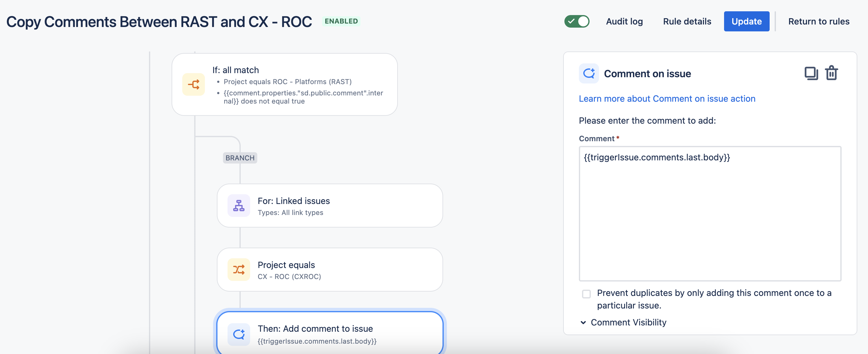Delete the Comment on issue action
This screenshot has width=868, height=354.
coord(831,73)
